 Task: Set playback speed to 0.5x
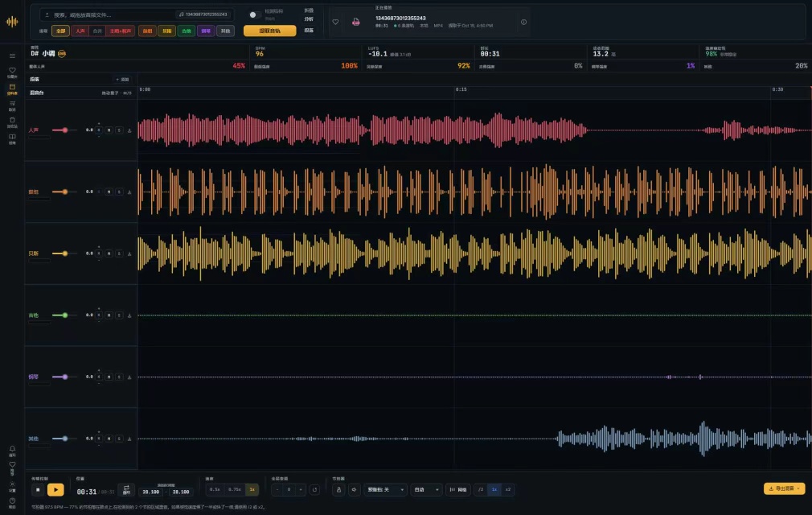coord(215,489)
